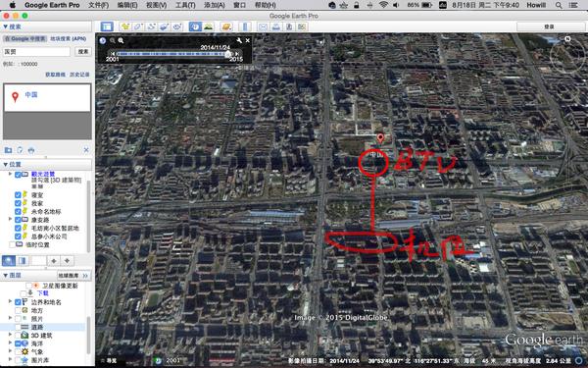Click the 获取路线 directions link
588x368 pixels.
coord(55,75)
